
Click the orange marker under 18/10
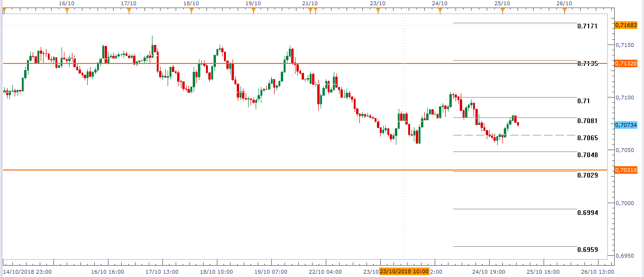click(x=191, y=10)
